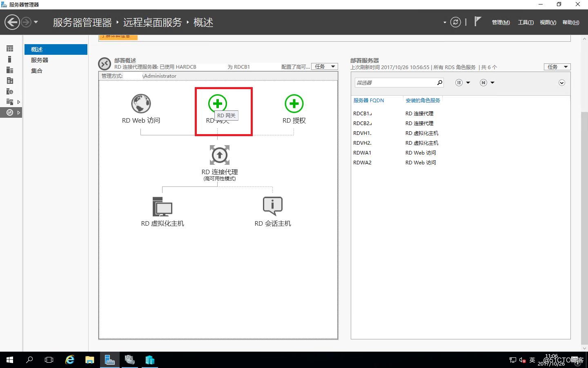Image resolution: width=588 pixels, height=368 pixels.
Task: Go back with the left arrow button
Action: coord(12,22)
